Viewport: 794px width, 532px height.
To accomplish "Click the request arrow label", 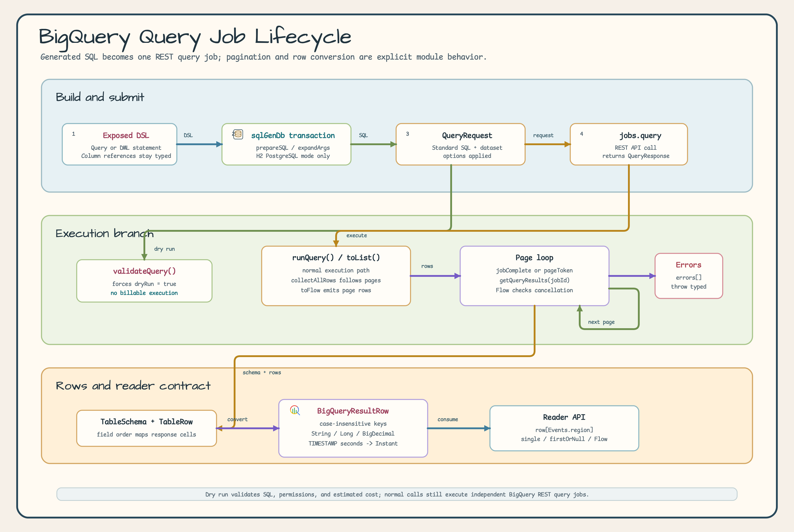I will [x=543, y=135].
